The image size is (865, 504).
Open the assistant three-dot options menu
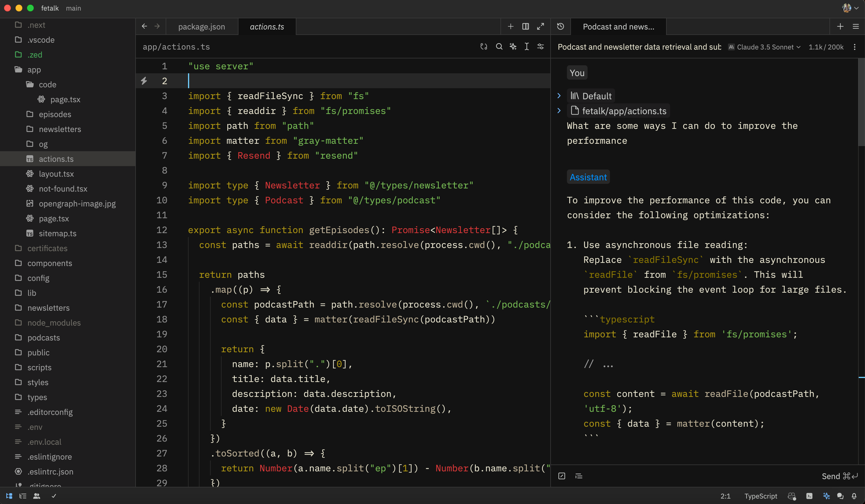[x=855, y=47]
